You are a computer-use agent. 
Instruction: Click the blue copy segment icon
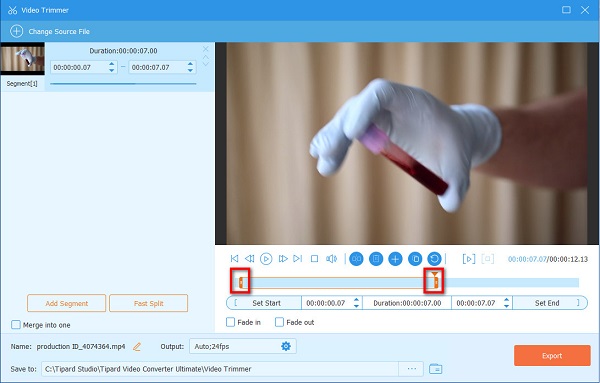[415, 259]
